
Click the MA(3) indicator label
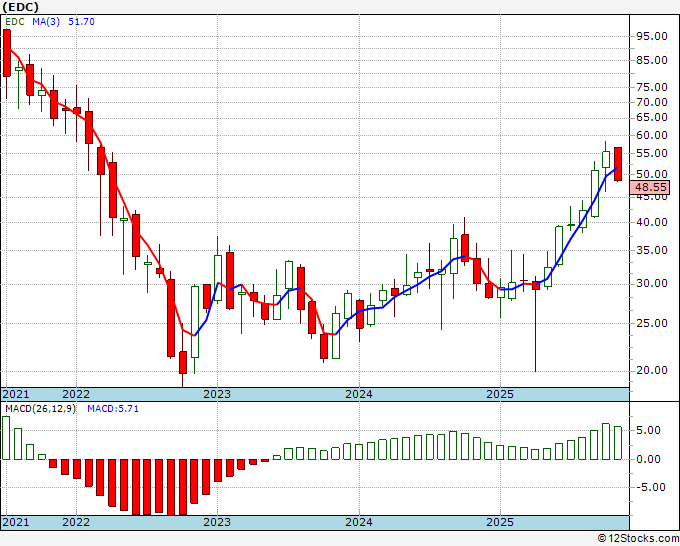pyautogui.click(x=46, y=22)
